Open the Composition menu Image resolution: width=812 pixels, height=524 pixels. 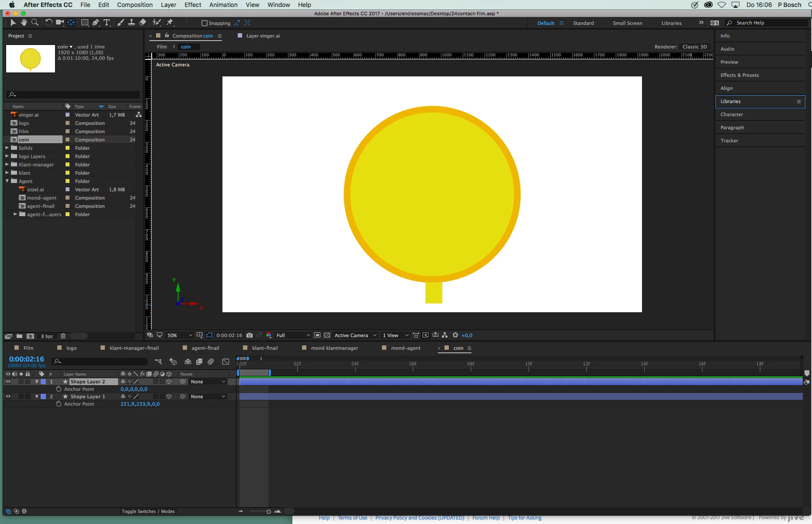click(135, 5)
